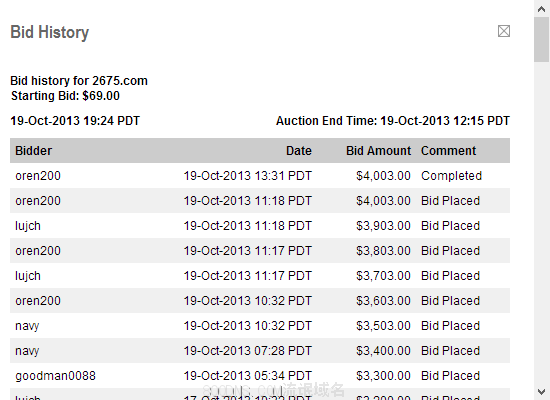Select bidder goodman0088
The image size is (550, 400).
point(55,376)
